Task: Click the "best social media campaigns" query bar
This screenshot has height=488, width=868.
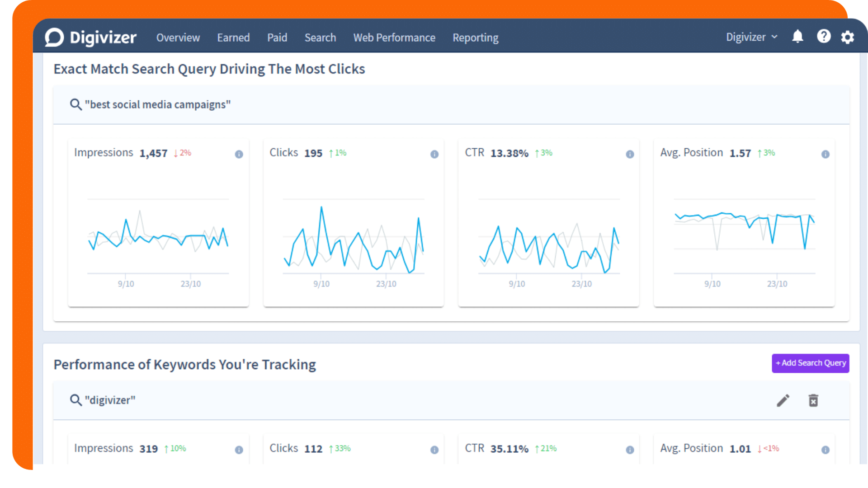Action: pos(157,104)
